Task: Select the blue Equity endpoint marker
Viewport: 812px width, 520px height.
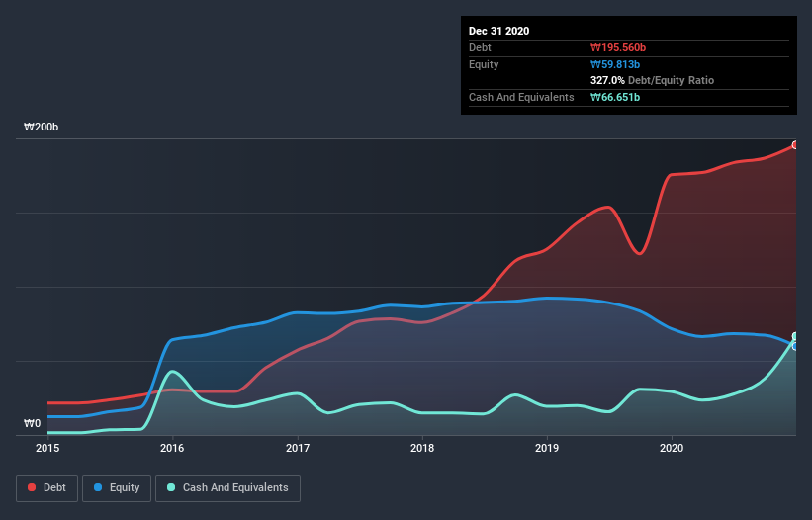Action: pyautogui.click(x=795, y=346)
